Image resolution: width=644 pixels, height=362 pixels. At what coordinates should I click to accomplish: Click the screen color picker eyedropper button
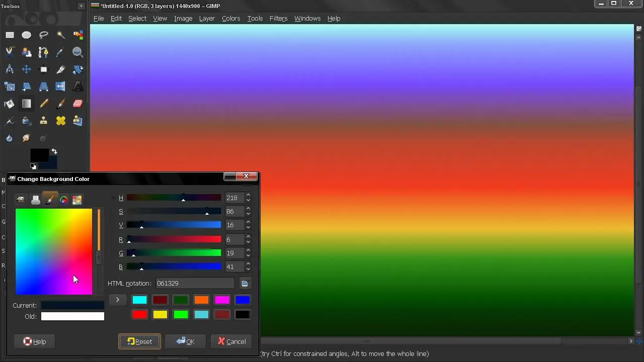pyautogui.click(x=245, y=283)
